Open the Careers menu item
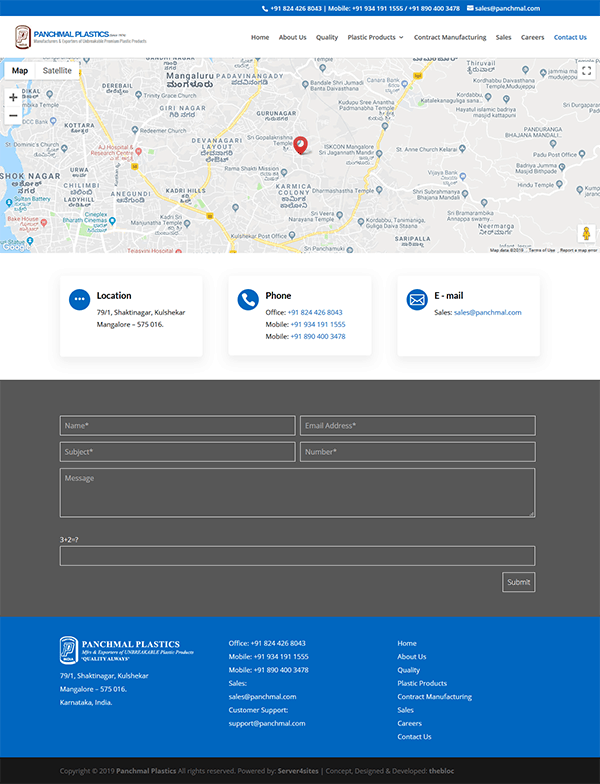600x784 pixels. [532, 38]
